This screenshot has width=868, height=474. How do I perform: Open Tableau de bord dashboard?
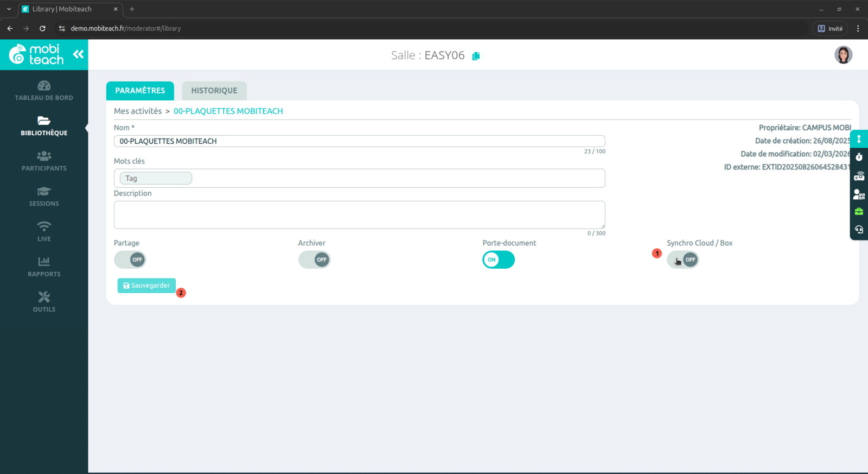coord(44,91)
